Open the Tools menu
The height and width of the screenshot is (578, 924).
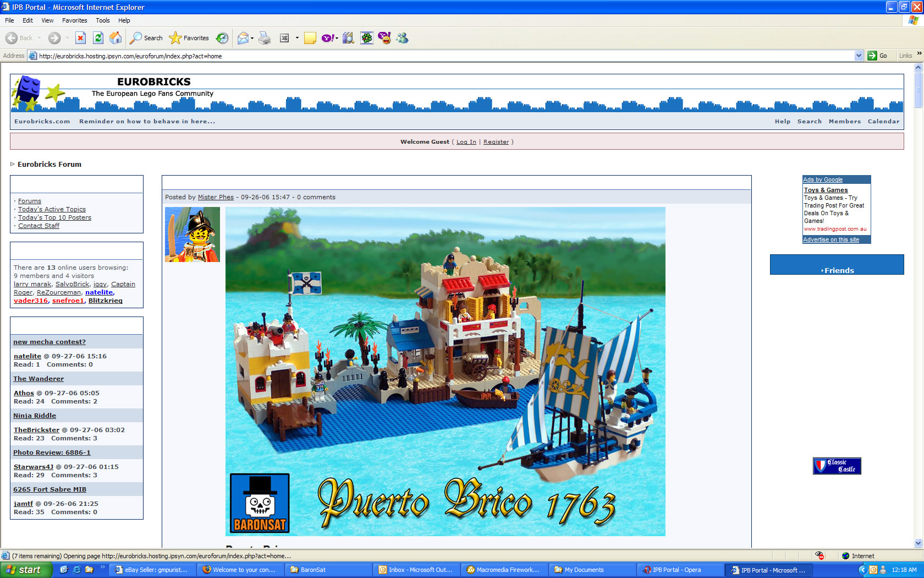click(x=102, y=20)
